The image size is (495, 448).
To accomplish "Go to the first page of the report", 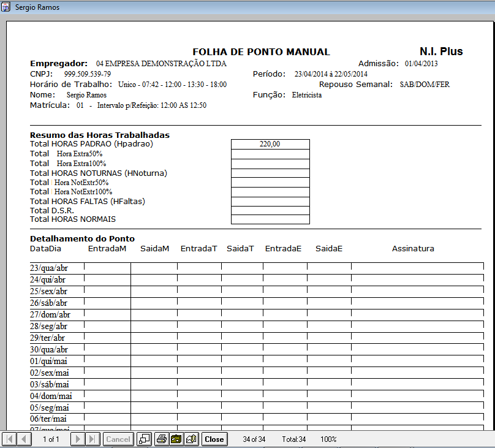I will pyautogui.click(x=9, y=439).
